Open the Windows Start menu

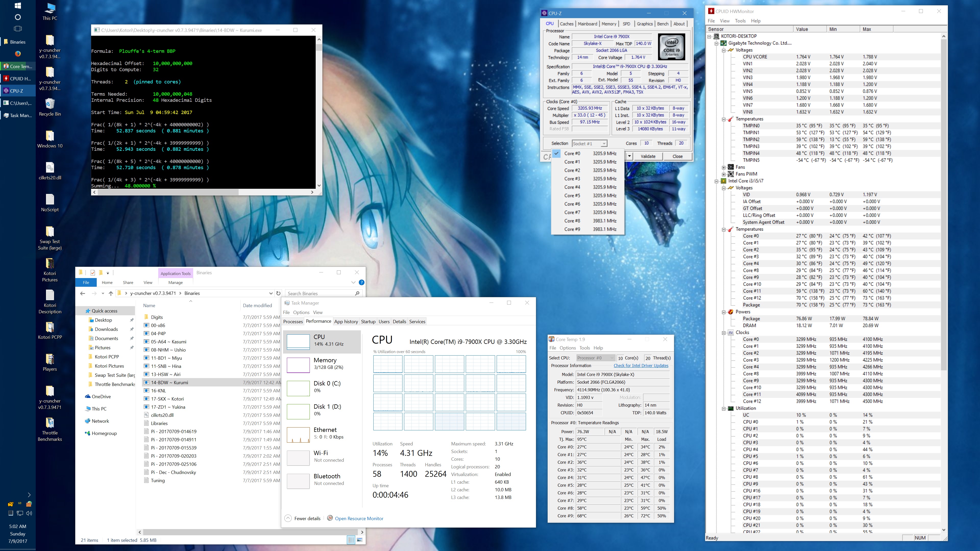click(x=18, y=6)
